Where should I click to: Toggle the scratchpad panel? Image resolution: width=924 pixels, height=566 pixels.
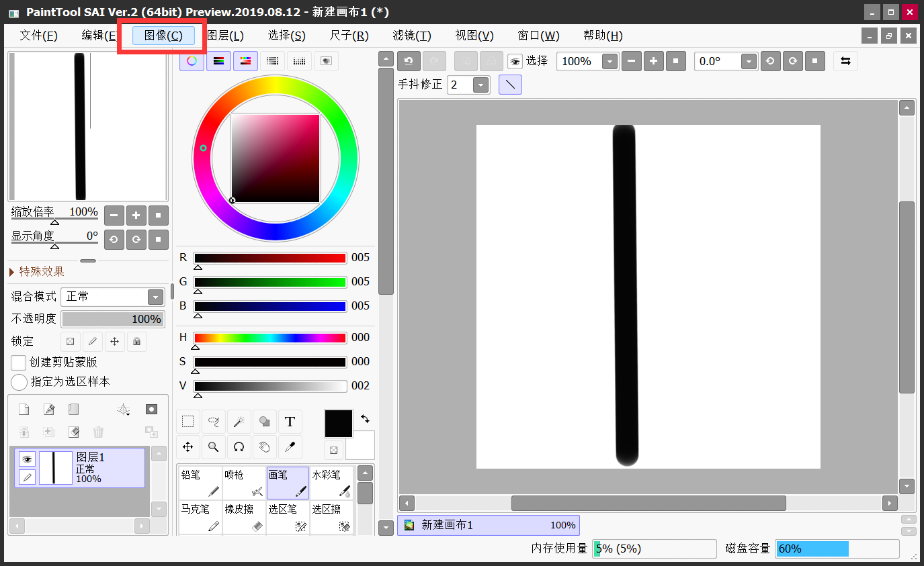coord(327,61)
